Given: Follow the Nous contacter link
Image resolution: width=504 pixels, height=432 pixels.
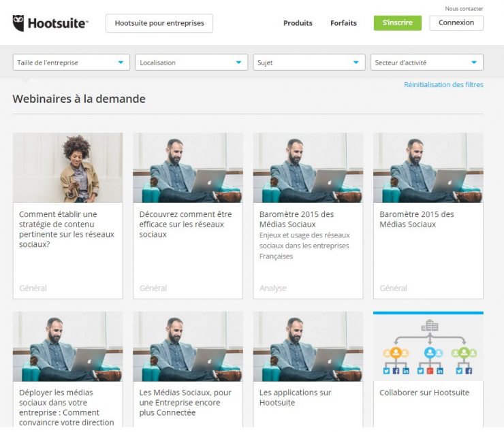Looking at the screenshot, I should [x=464, y=9].
